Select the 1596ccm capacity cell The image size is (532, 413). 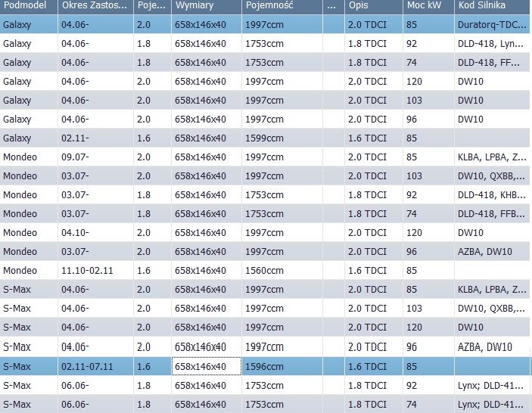[282, 367]
